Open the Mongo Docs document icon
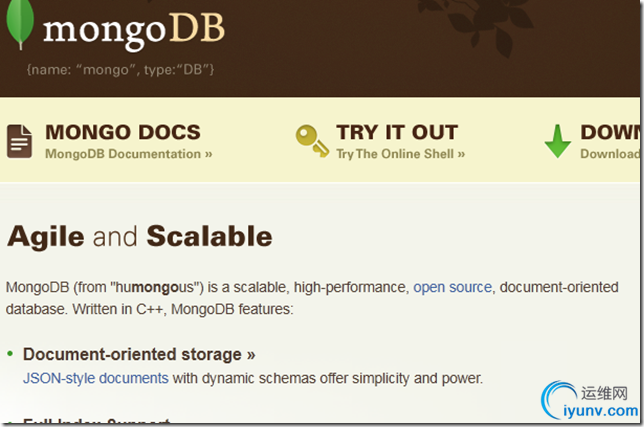This screenshot has width=644, height=427. (19, 141)
